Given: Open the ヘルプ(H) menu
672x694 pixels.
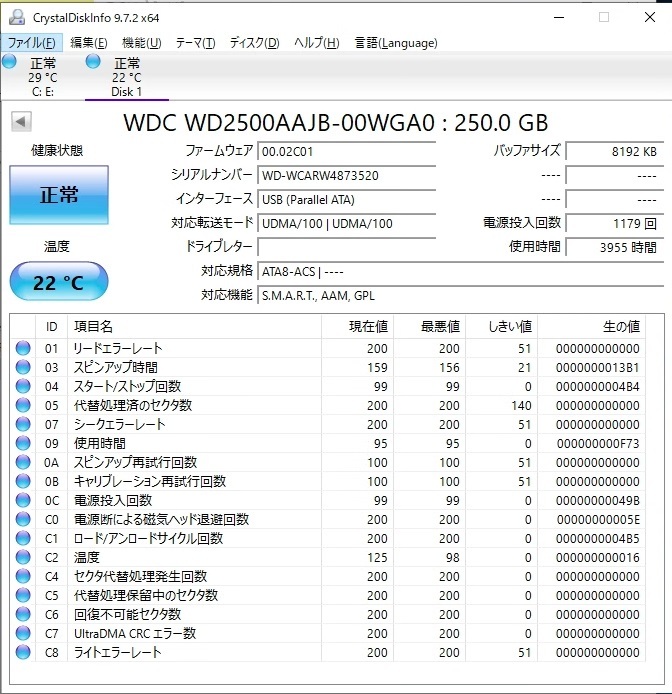Looking at the screenshot, I should coord(317,43).
